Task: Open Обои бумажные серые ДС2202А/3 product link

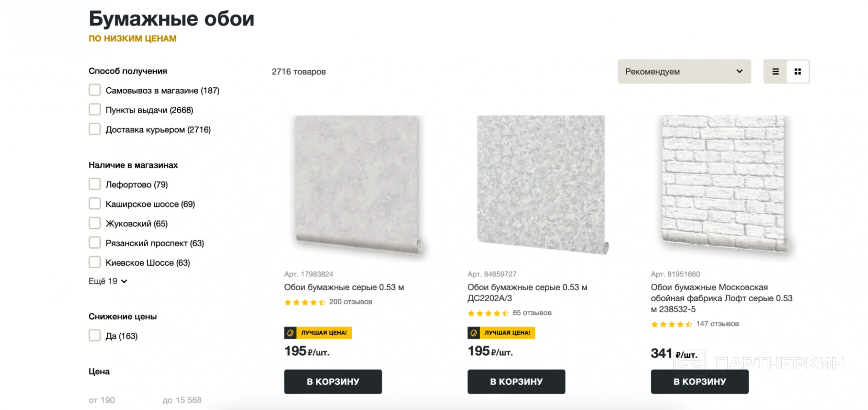Action: point(527,293)
